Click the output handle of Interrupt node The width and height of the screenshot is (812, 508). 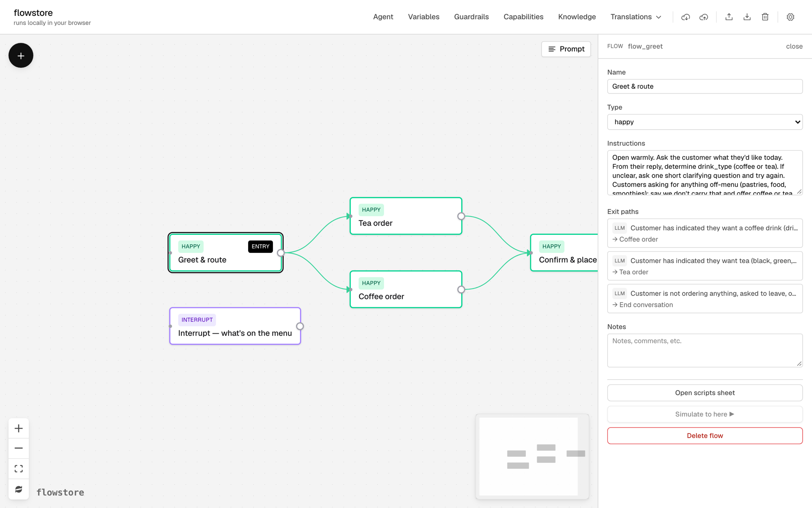coord(300,326)
